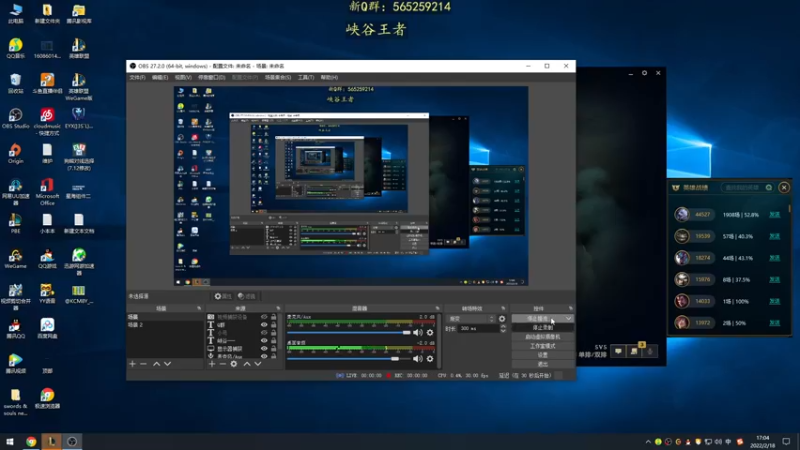The image size is (800, 450).
Task: Toggle lock on the video capture device source
Action: (273, 317)
